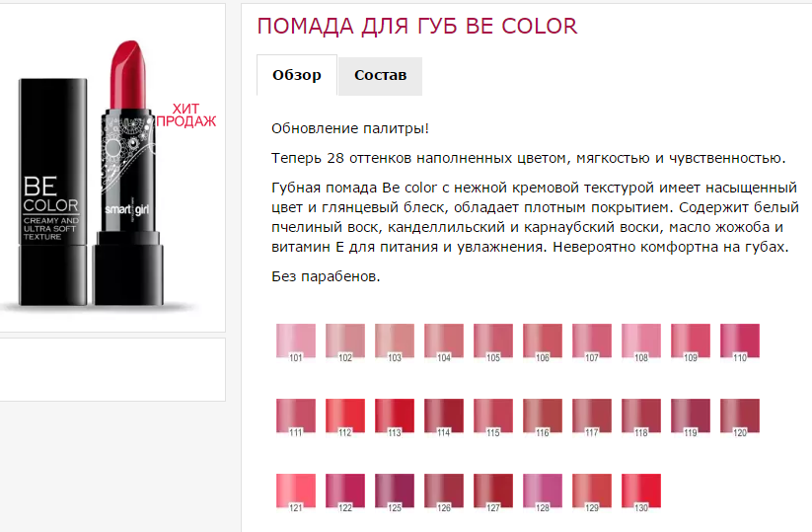Pick the shade 110 swatch

click(x=740, y=342)
